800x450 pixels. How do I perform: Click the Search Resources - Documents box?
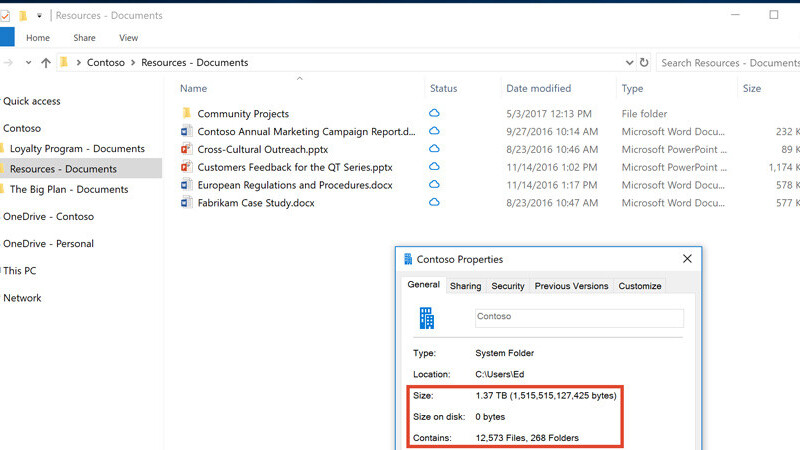[x=728, y=62]
